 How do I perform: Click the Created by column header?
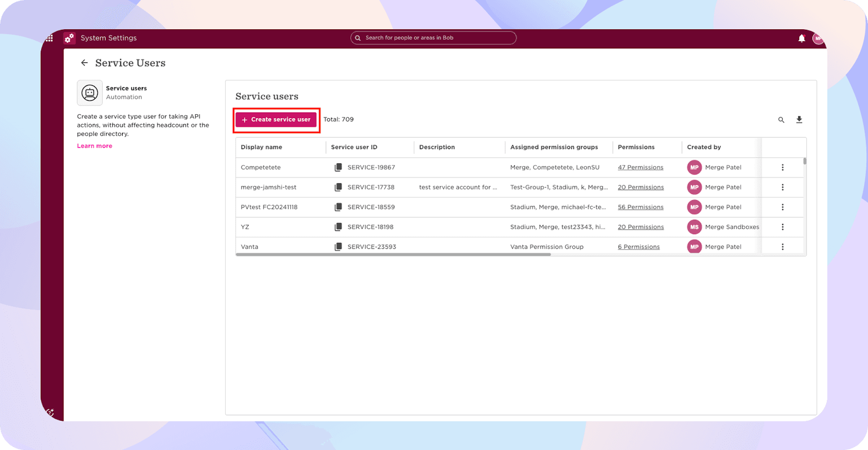click(x=704, y=147)
